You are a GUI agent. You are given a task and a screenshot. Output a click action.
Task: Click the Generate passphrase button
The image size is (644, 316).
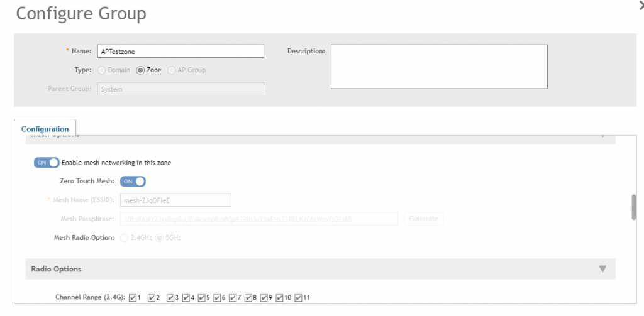click(x=424, y=219)
